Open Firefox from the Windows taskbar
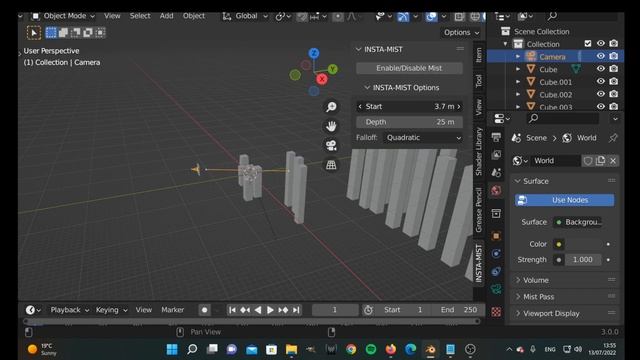This screenshot has height=360, width=640. click(x=391, y=349)
